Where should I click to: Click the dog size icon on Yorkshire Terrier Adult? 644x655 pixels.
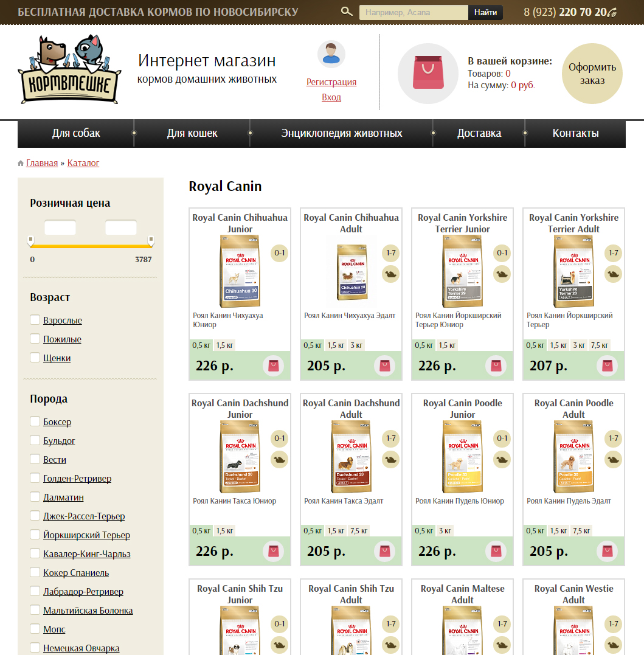click(614, 274)
